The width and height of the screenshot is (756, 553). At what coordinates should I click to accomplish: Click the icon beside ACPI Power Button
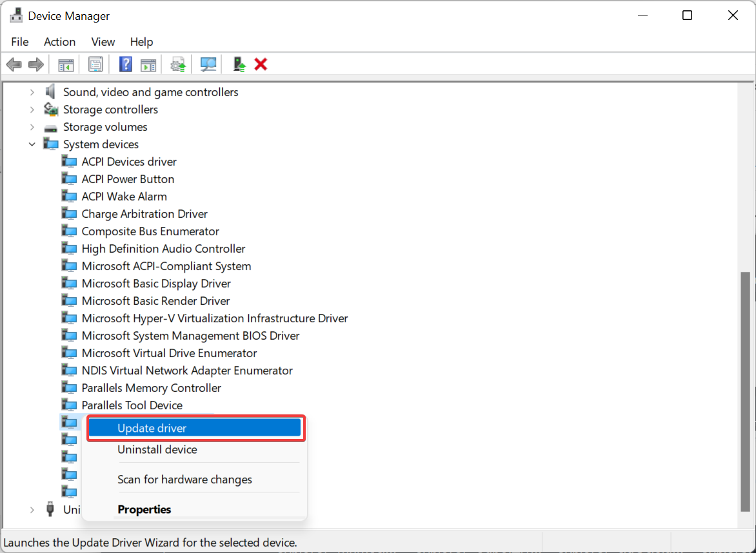(70, 179)
